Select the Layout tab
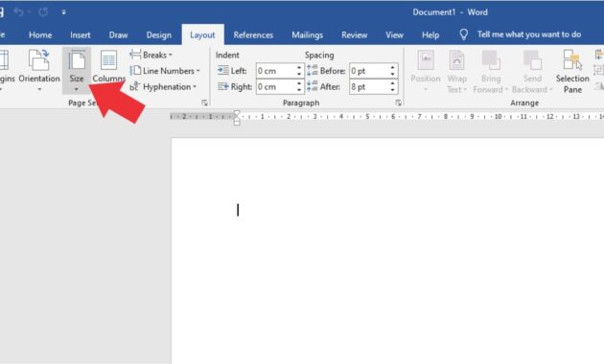Screen dimensions: 604x364 202,35
